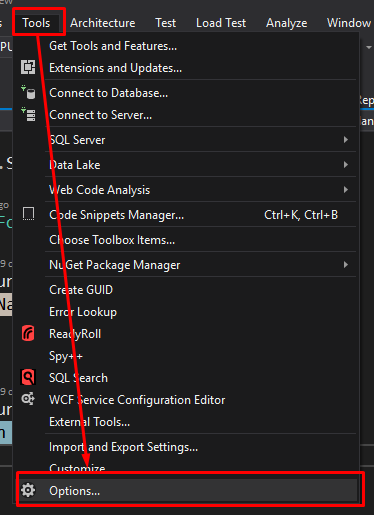
Task: Click the Extensions and Updates icon
Action: [28, 67]
